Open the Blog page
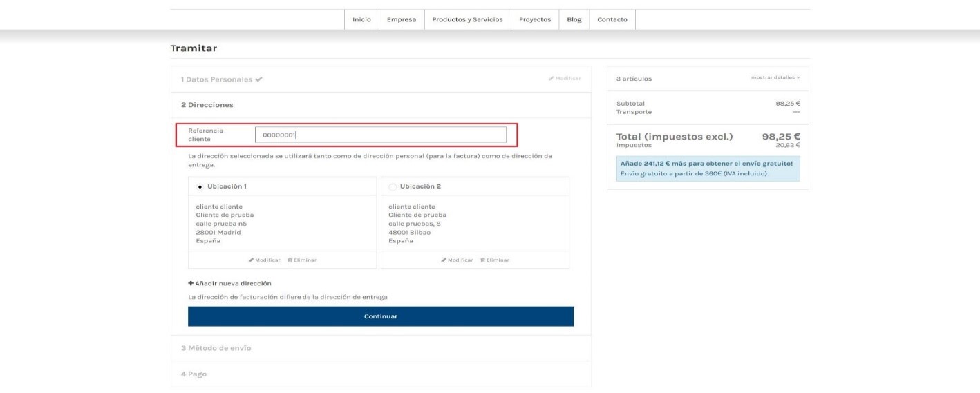The image size is (980, 393). tap(574, 19)
